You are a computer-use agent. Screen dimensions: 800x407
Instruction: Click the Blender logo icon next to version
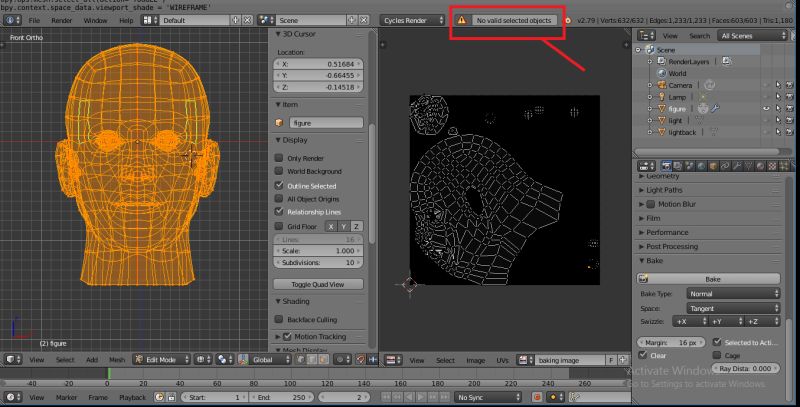pyautogui.click(x=568, y=21)
